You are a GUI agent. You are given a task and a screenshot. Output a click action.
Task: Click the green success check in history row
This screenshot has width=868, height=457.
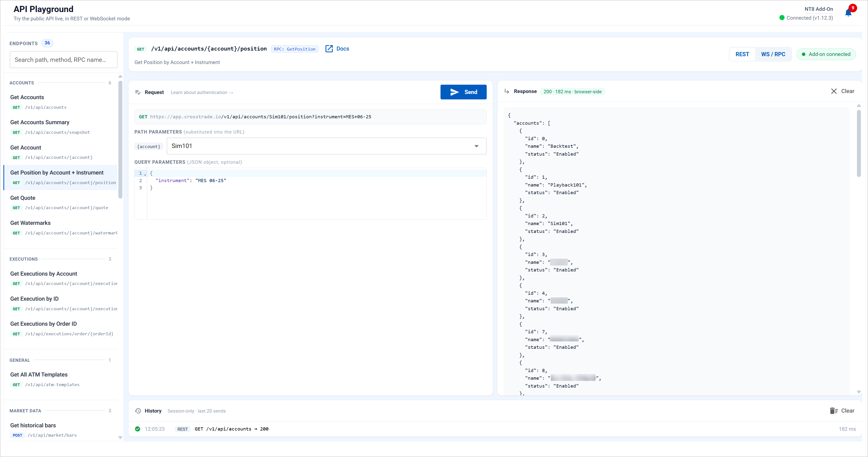(138, 429)
